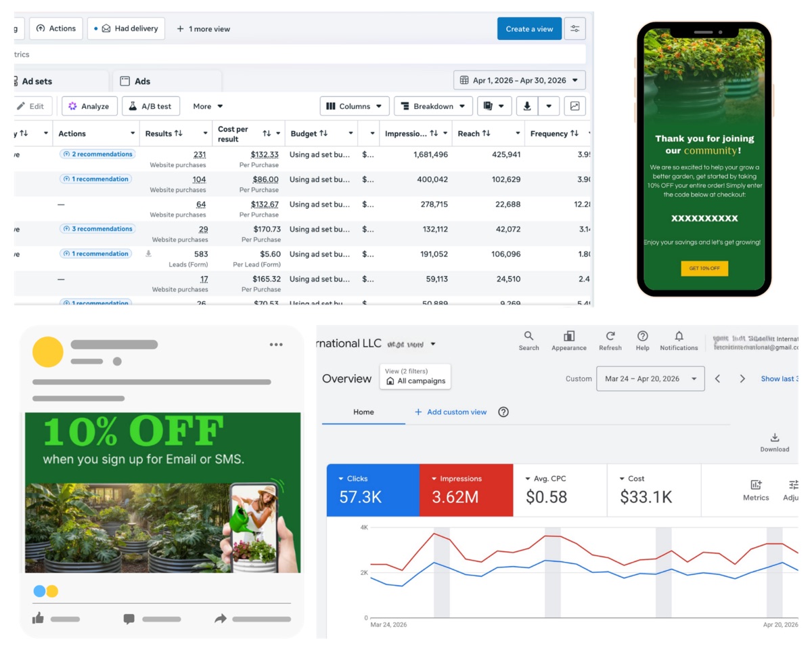This screenshot has width=812, height=650.
Task: Click the yellow profile avatar on post
Action: [48, 352]
